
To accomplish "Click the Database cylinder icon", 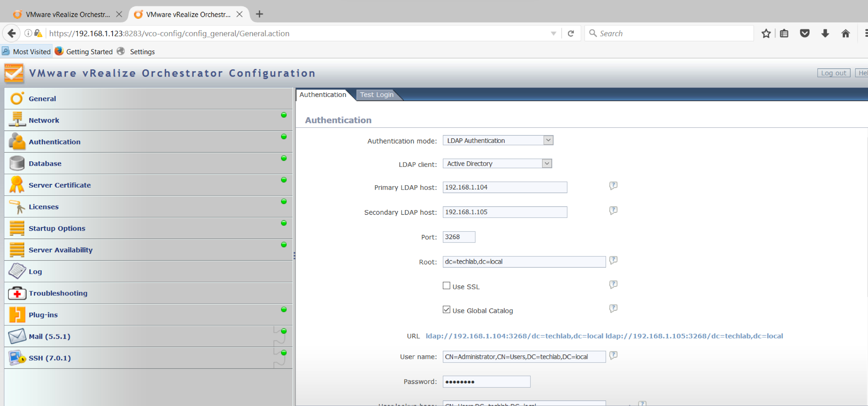I will (17, 163).
